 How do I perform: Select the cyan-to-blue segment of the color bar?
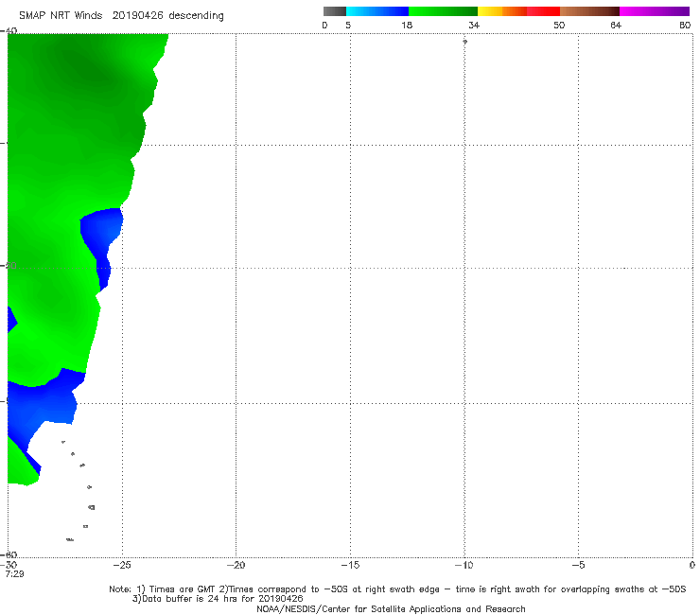(x=377, y=11)
